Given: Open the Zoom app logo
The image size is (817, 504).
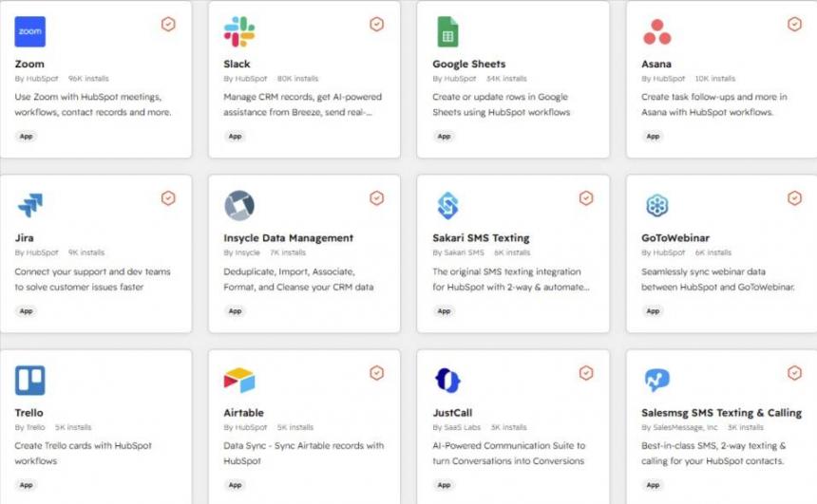Looking at the screenshot, I should [x=29, y=31].
